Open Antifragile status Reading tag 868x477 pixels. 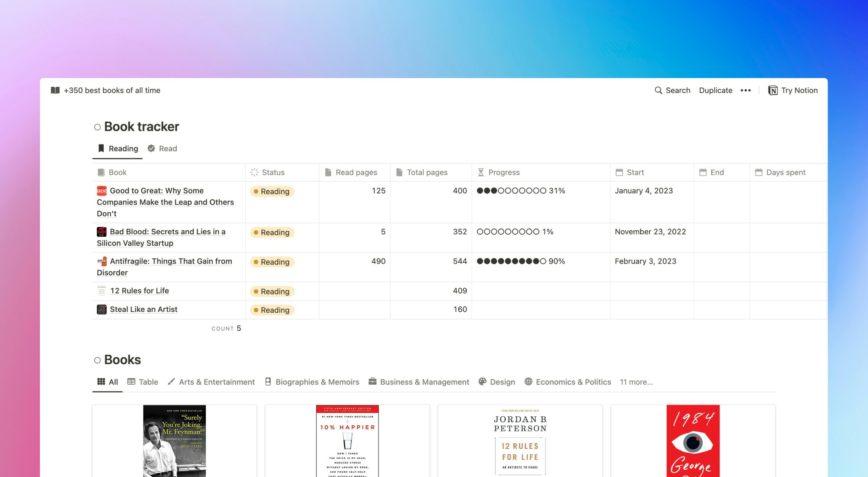(x=272, y=262)
